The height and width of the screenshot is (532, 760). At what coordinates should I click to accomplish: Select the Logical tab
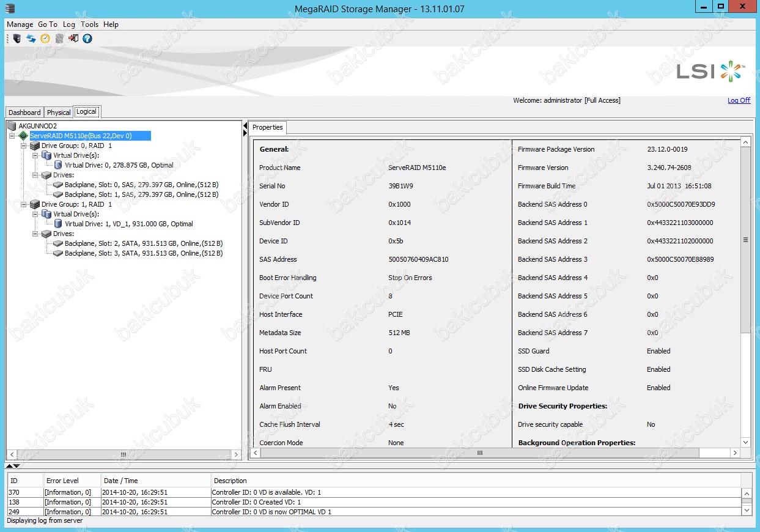click(x=86, y=112)
